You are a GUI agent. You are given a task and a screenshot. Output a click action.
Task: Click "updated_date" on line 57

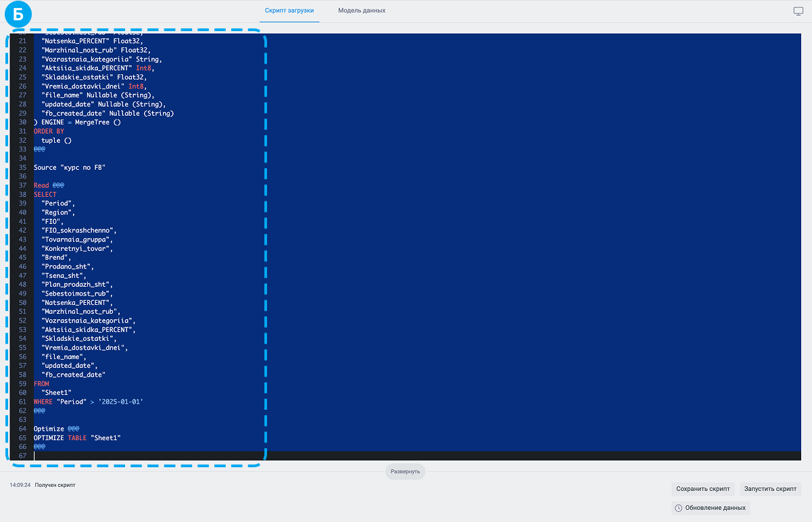coord(70,366)
